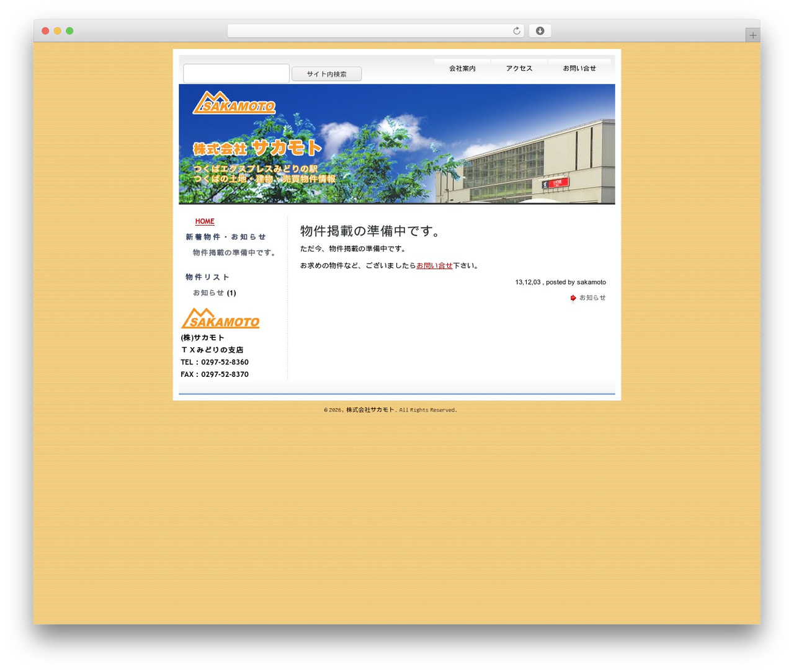Screen dimensions: 794x672
Task: Click the footer copyright 株式会社サカモト text
Action: pyautogui.click(x=370, y=410)
